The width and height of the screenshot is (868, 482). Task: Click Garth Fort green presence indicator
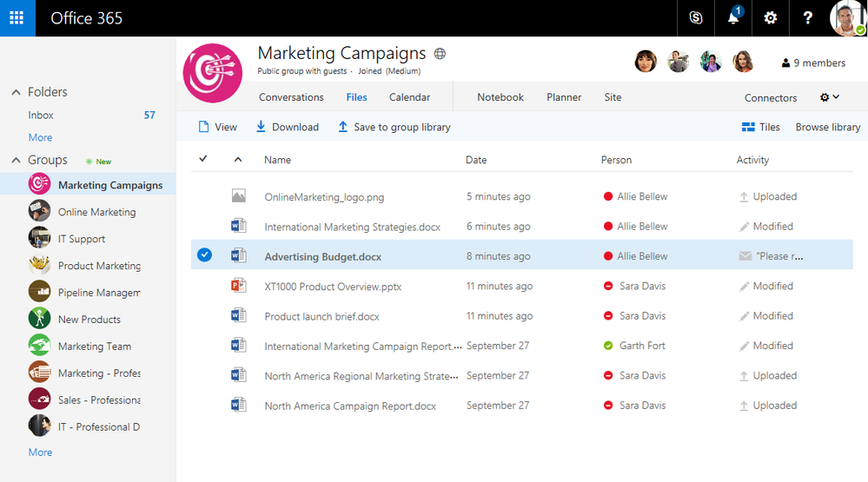[x=608, y=346]
